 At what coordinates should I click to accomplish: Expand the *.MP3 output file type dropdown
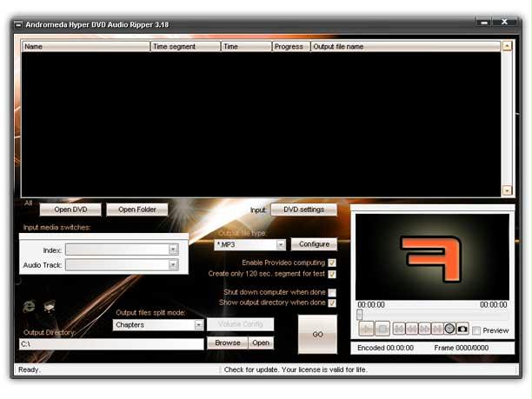pos(281,244)
